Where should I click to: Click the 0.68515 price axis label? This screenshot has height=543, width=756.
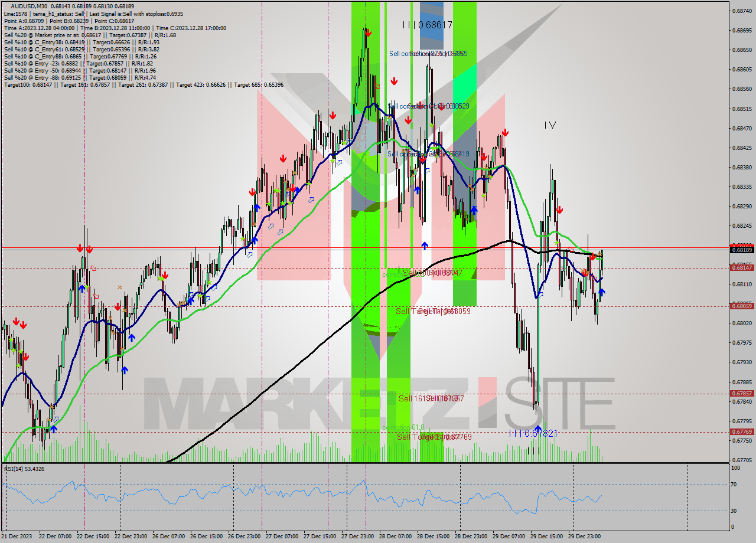(x=742, y=109)
